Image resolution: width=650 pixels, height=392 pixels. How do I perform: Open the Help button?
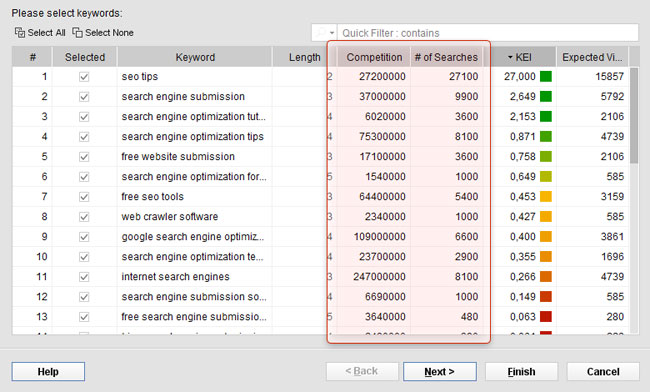point(48,371)
